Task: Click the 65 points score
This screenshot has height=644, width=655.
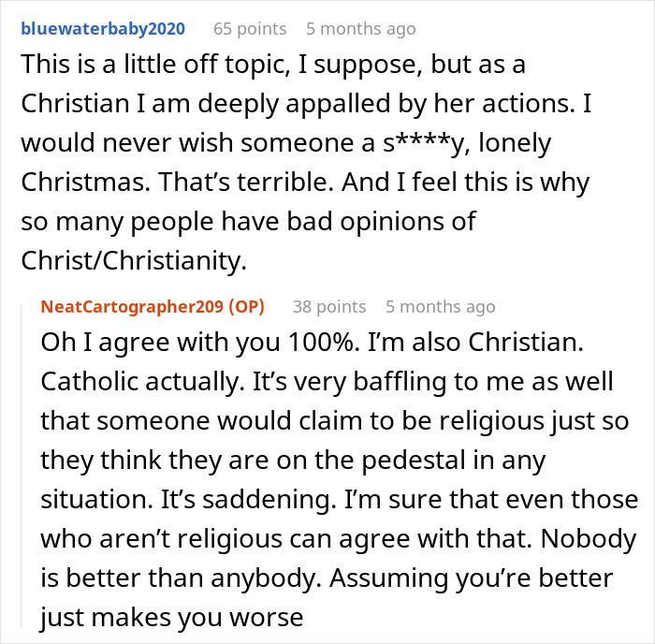Action: (250, 29)
